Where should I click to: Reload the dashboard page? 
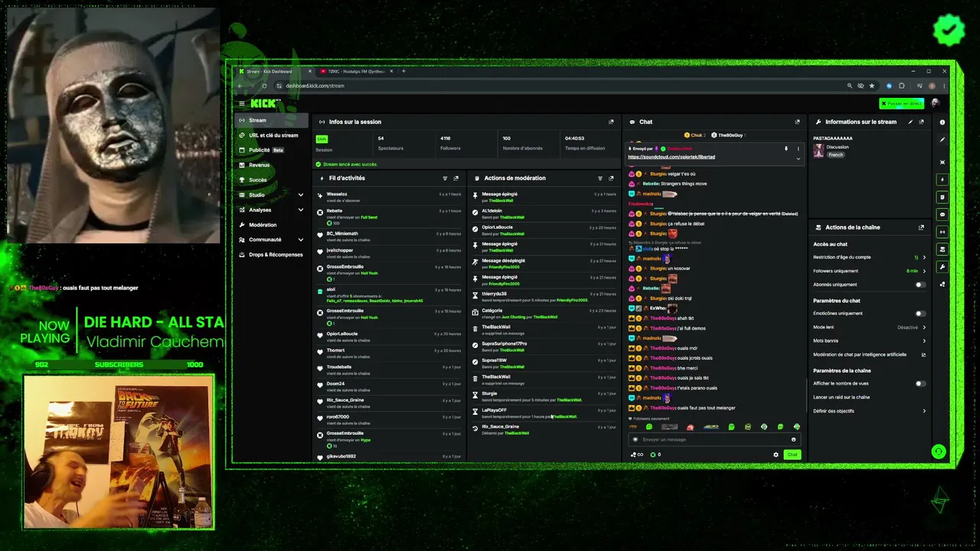coord(264,86)
